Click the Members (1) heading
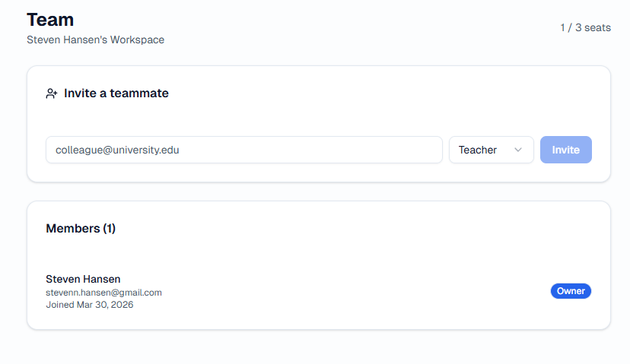This screenshot has width=630, height=364. point(81,228)
